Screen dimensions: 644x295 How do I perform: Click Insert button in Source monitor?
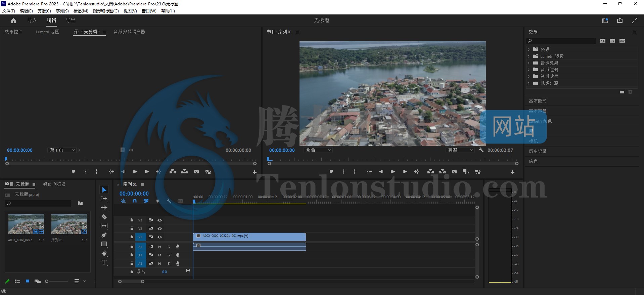[x=173, y=172]
